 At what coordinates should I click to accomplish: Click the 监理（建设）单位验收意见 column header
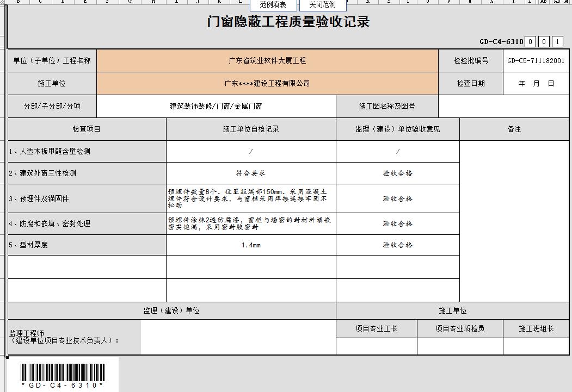coord(398,129)
